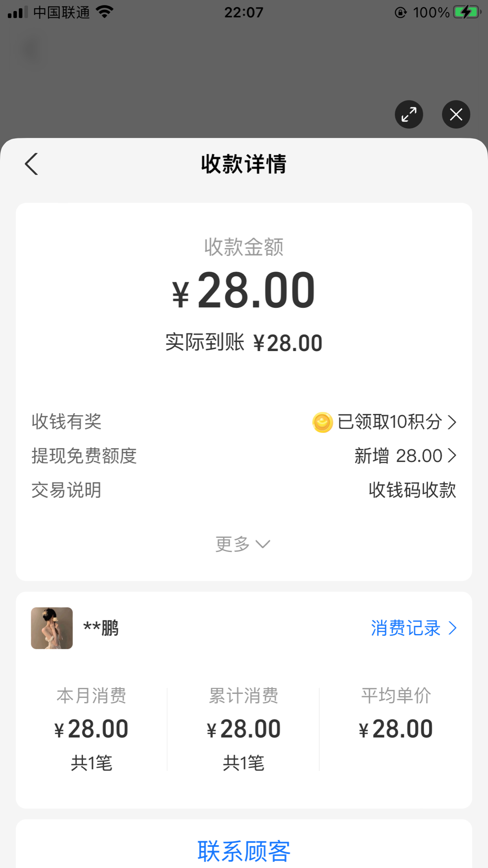The height and width of the screenshot is (868, 488).
Task: Expand panel with the fullscreen arrows icon
Action: pyautogui.click(x=409, y=114)
